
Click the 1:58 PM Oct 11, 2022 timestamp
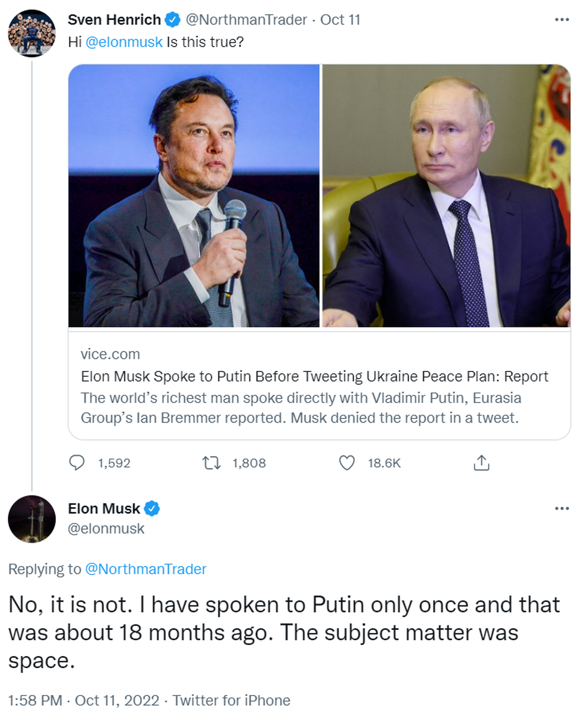click(x=84, y=700)
